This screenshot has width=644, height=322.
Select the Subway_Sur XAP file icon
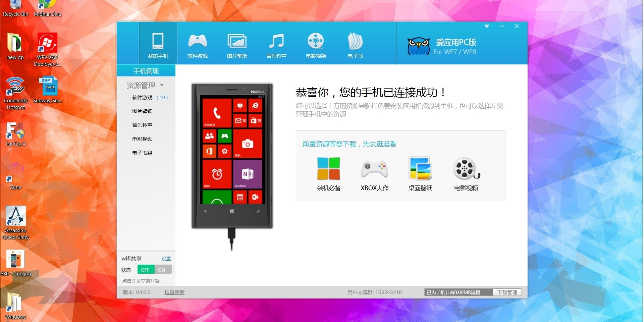coord(47,90)
